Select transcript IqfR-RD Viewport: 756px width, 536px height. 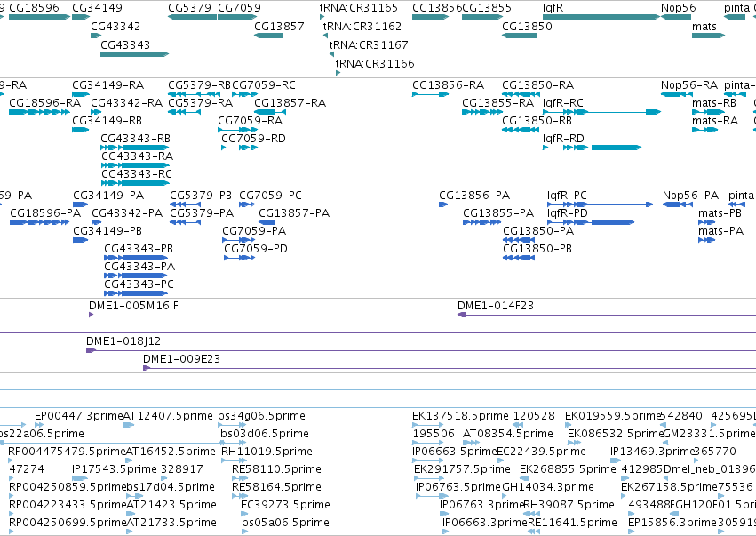pos(592,148)
